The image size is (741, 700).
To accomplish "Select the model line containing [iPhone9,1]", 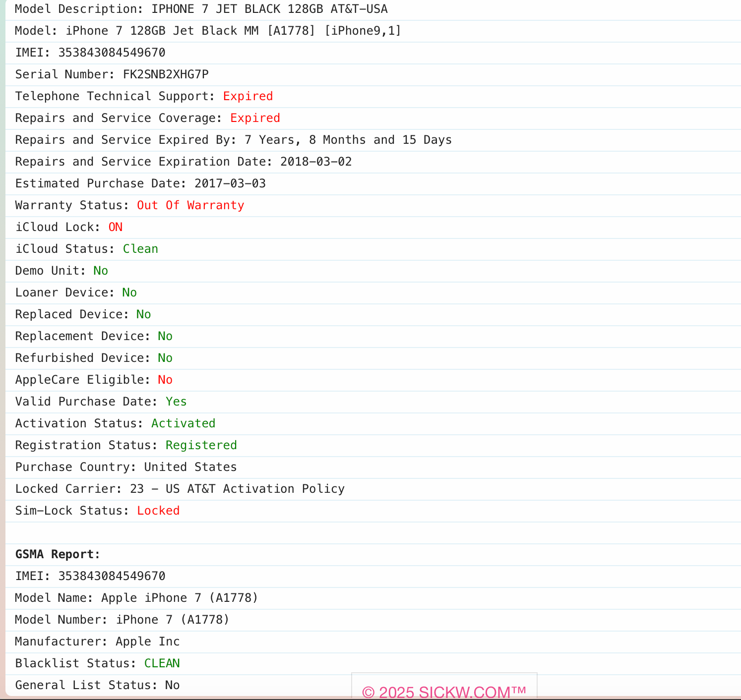I will pos(208,31).
